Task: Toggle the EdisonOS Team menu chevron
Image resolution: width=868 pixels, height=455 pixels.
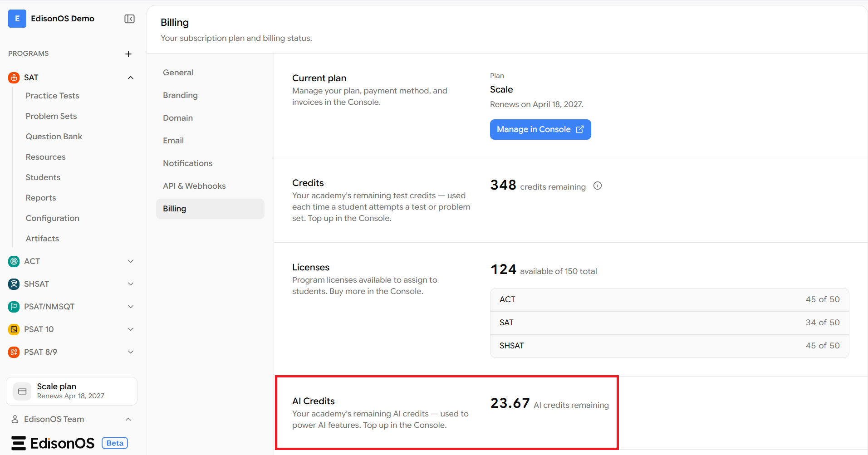Action: click(x=128, y=419)
